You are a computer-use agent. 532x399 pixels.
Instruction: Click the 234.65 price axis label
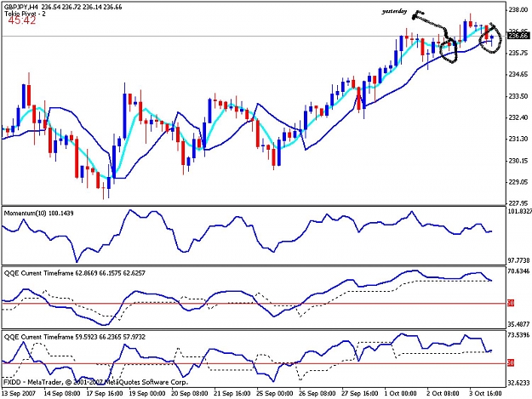pyautogui.click(x=518, y=75)
